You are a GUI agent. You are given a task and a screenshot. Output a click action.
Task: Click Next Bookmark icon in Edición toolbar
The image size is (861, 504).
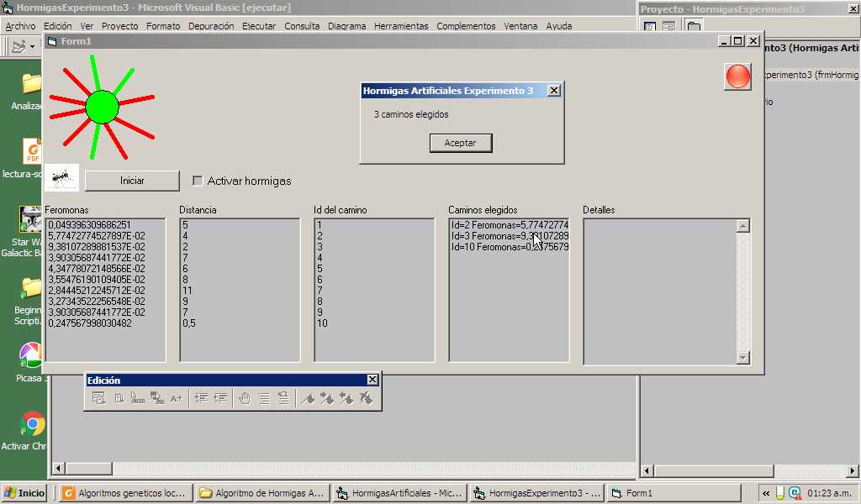(327, 398)
